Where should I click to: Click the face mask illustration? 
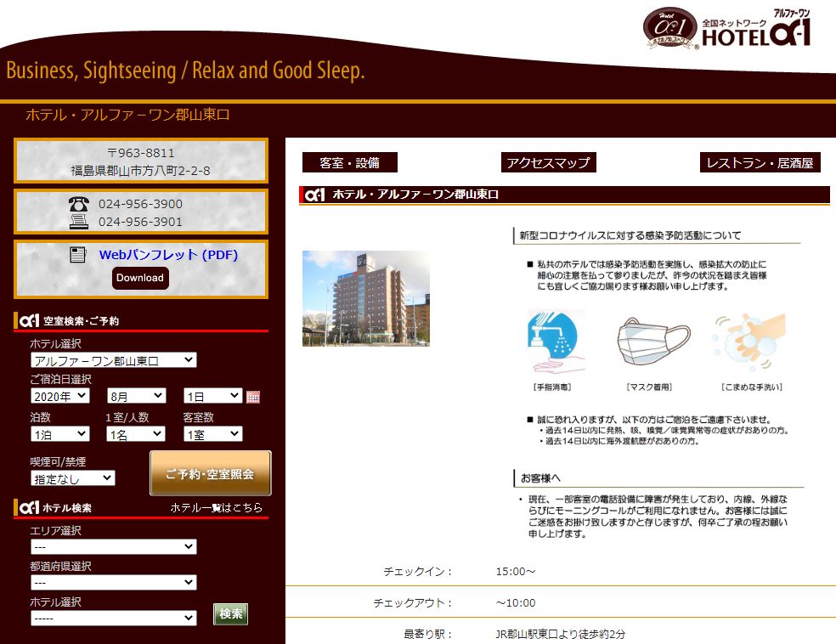pos(653,342)
